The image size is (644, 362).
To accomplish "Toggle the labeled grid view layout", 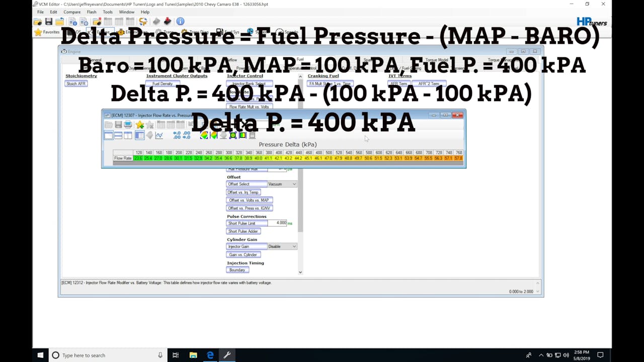I will (139, 135).
